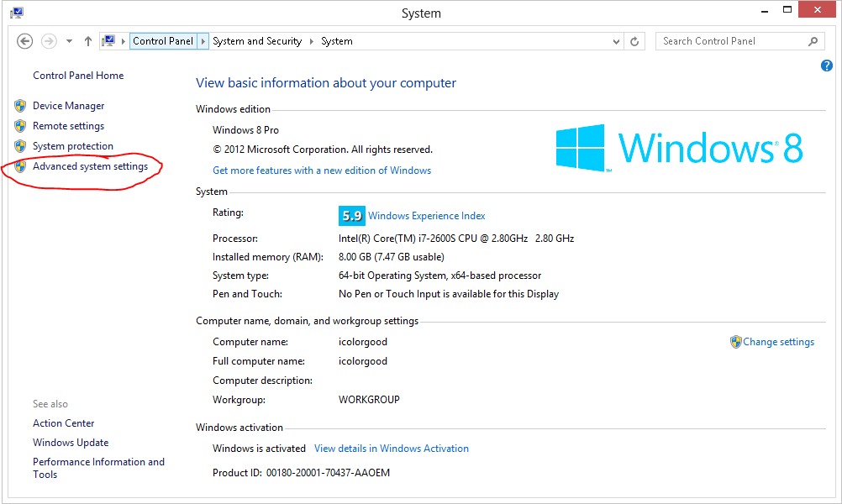The width and height of the screenshot is (842, 504).
Task: Click the Intel Core i7-2600S processor value
Action: 456,239
